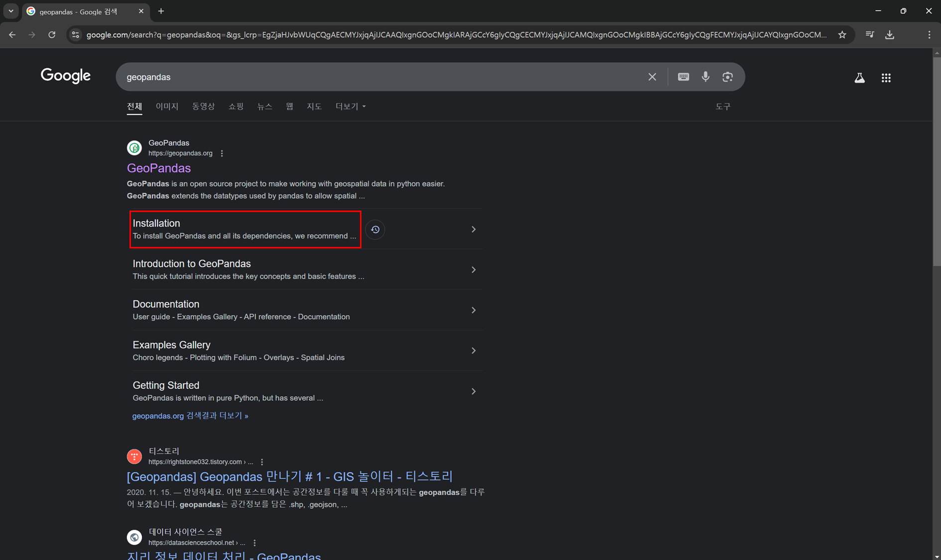Open 지리 정보 데이터 처리 GeoPandas result

(x=224, y=556)
